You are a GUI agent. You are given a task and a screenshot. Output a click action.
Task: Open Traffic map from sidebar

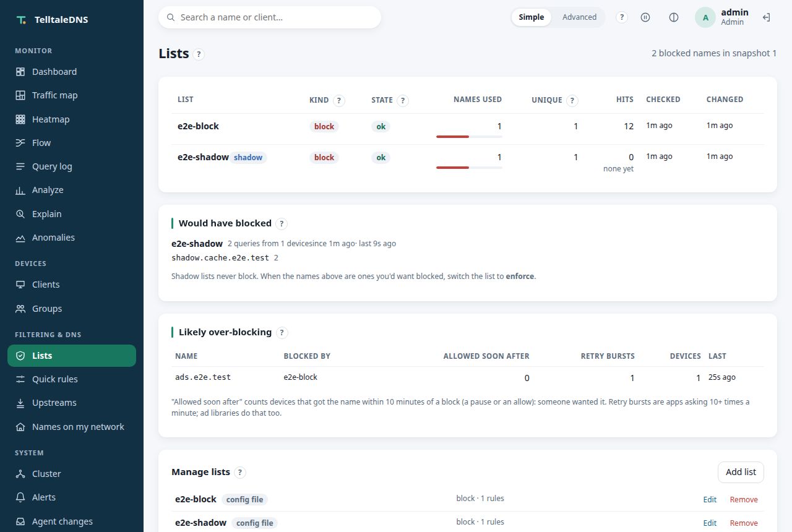tap(72, 95)
